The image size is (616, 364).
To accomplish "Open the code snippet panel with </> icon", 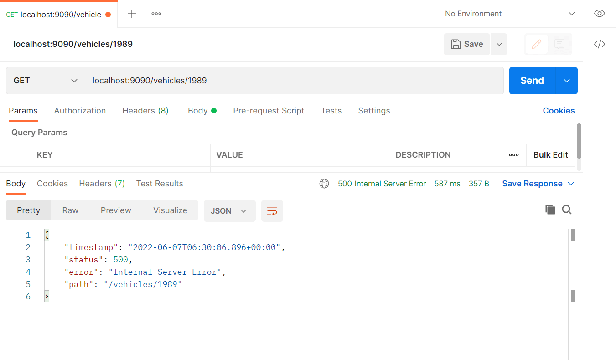I will tap(599, 44).
